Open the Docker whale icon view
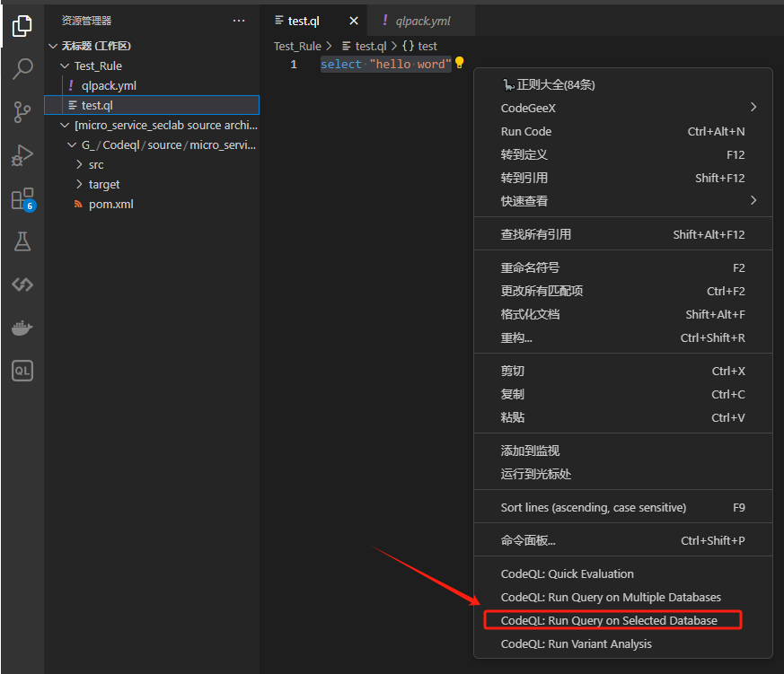The width and height of the screenshot is (784, 674). [22, 328]
